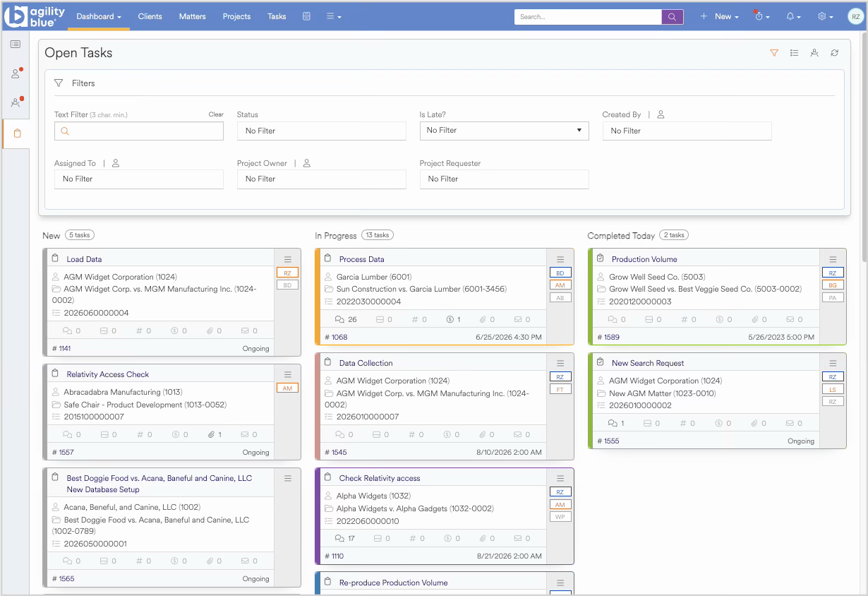
Task: Click the list view icon in Open Tasks header
Action: (795, 53)
